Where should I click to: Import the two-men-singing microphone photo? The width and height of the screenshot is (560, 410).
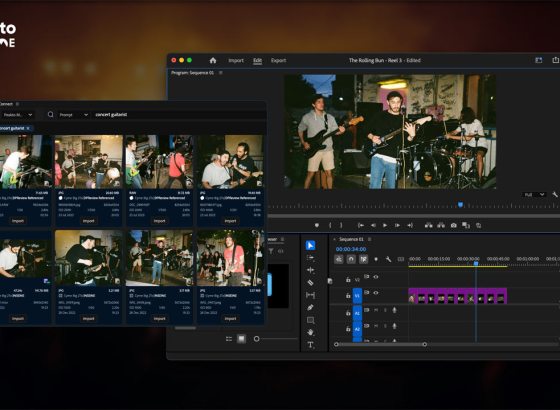click(x=230, y=221)
